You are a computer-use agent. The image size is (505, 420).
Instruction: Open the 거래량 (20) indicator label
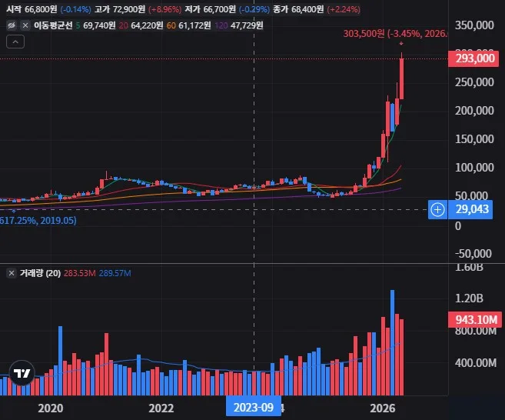click(x=40, y=273)
